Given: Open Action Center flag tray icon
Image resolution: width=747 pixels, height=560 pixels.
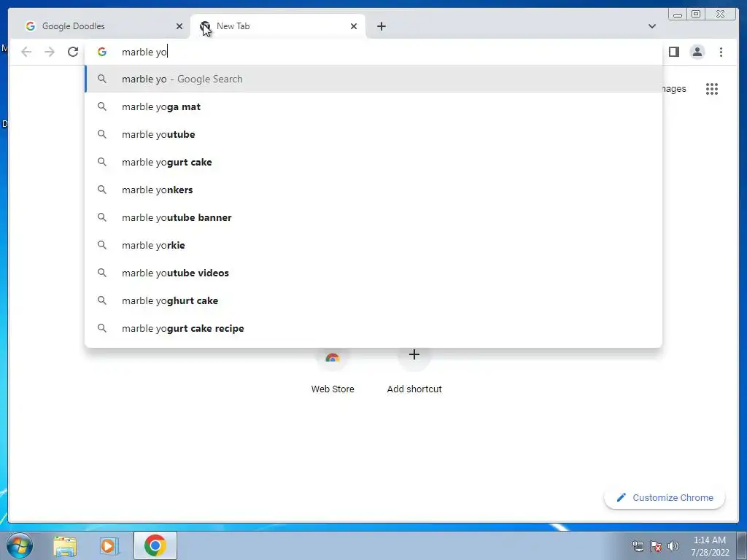Looking at the screenshot, I should tap(656, 546).
